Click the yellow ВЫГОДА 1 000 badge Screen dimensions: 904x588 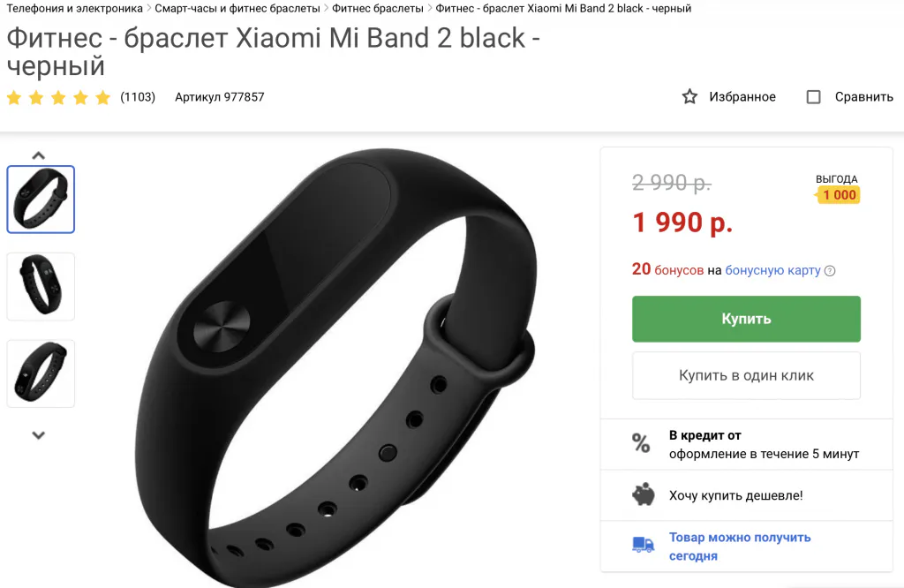(838, 195)
